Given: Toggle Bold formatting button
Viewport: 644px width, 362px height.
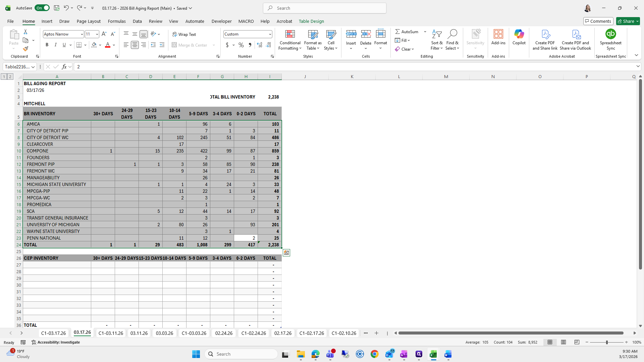Looking at the screenshot, I should coord(47,45).
